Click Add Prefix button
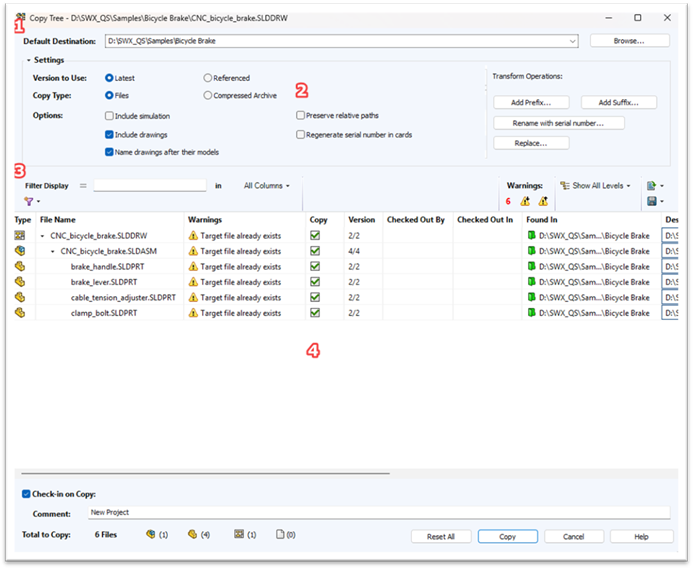The width and height of the screenshot is (694, 569). click(x=531, y=102)
